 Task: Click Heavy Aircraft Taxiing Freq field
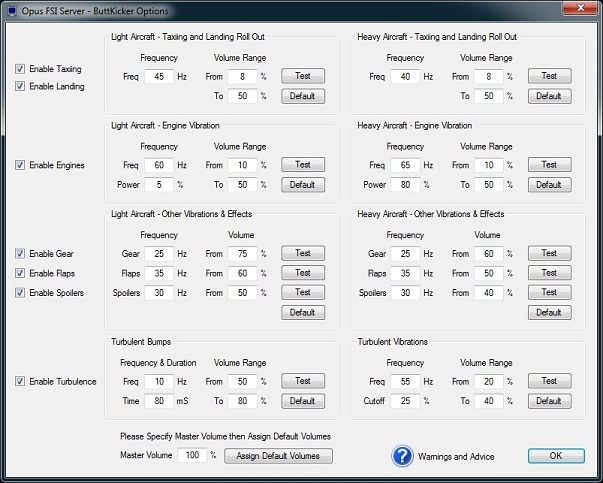(x=405, y=77)
